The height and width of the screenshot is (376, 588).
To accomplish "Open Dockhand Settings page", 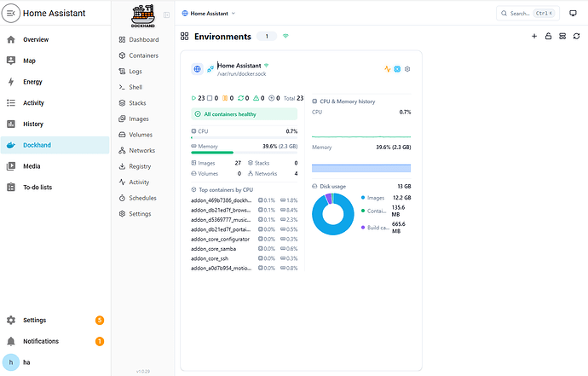I will 135,214.
